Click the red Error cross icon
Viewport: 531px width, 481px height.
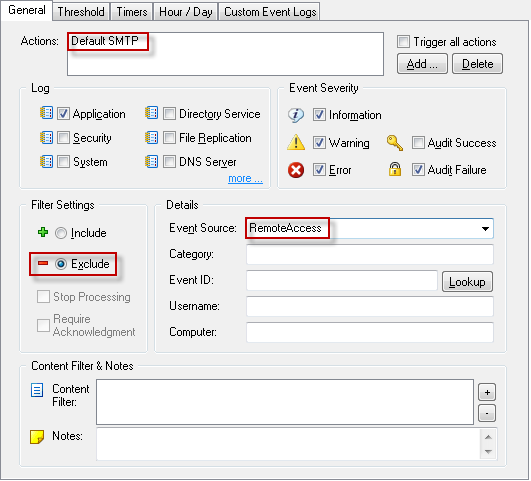click(x=296, y=170)
